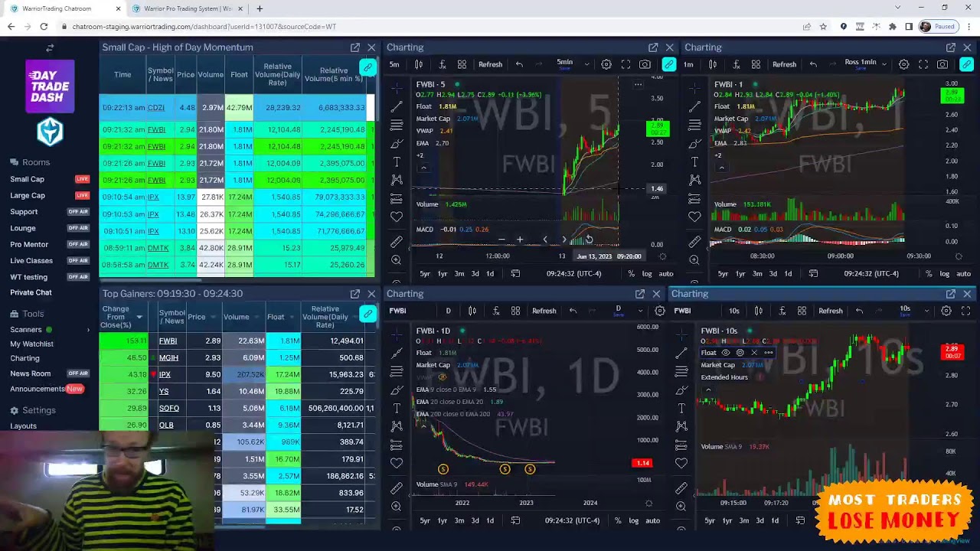Select text tool in FWBI 5min chart
Image resolution: width=980 pixels, height=551 pixels.
pos(396,161)
